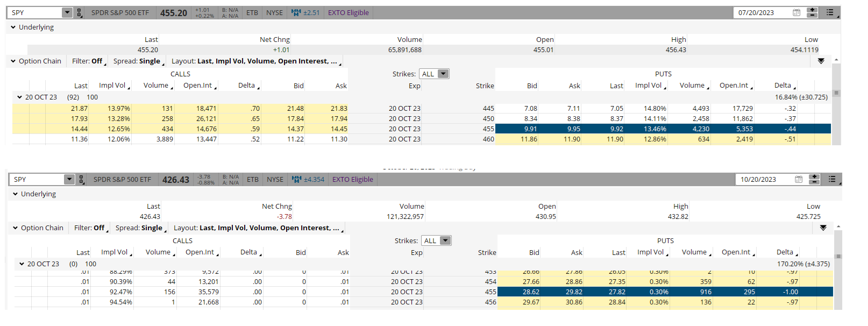This screenshot has width=868, height=326.
Task: Click market maker move ±4.354 icon
Action: pos(297,180)
